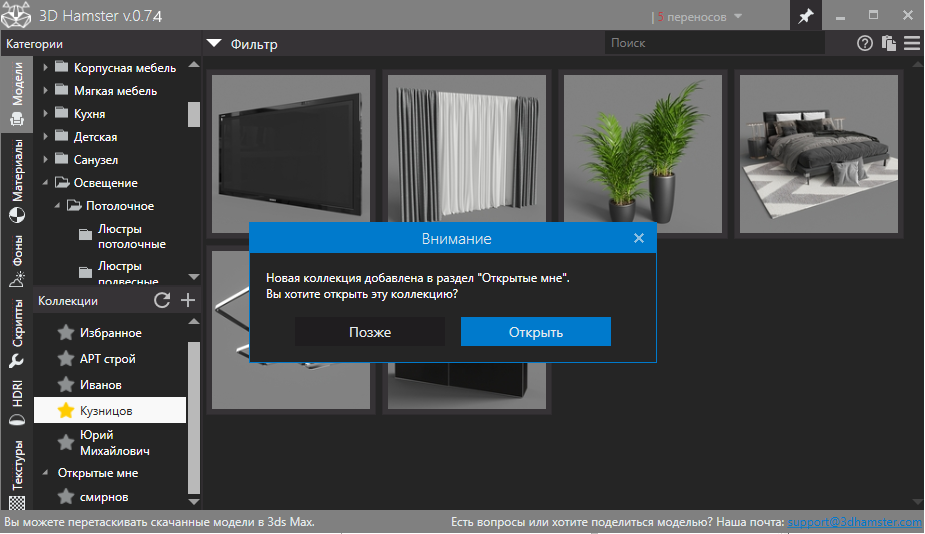
Task: Select the Люстры потолочные folder
Action: (x=132, y=236)
